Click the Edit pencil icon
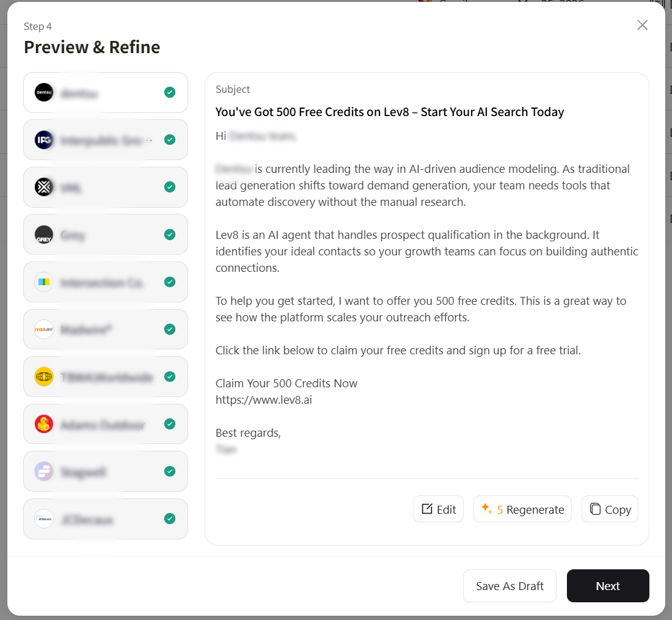672x620 pixels. click(x=427, y=509)
